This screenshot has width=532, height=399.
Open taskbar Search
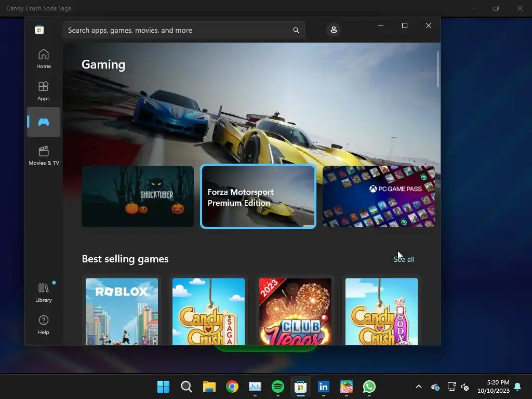pos(187,387)
